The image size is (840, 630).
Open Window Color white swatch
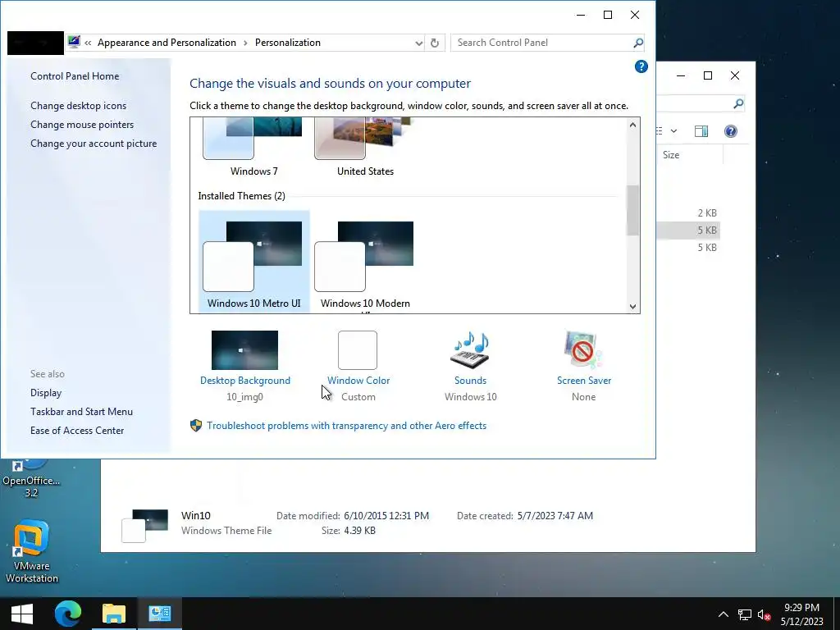358,349
